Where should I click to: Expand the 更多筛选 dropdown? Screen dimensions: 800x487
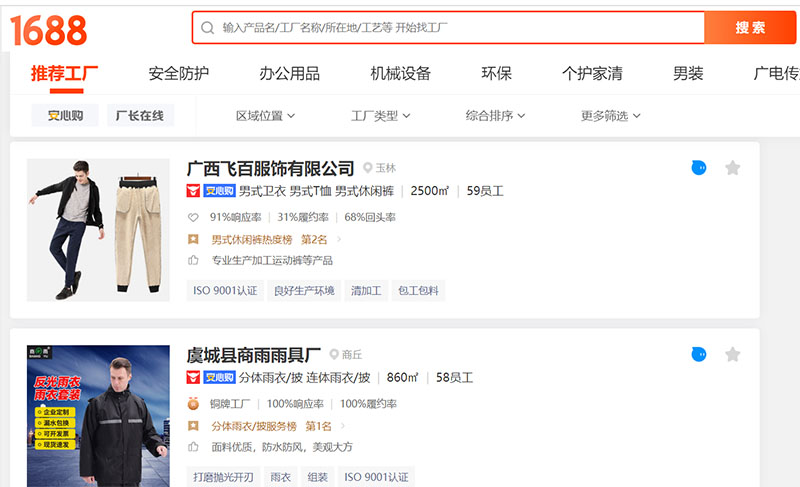click(611, 116)
